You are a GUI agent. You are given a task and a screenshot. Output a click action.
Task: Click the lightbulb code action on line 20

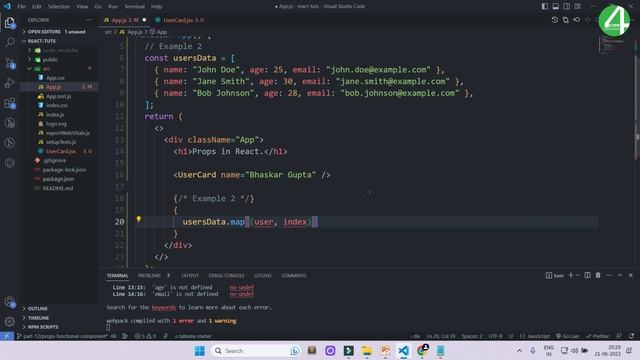(x=139, y=220)
